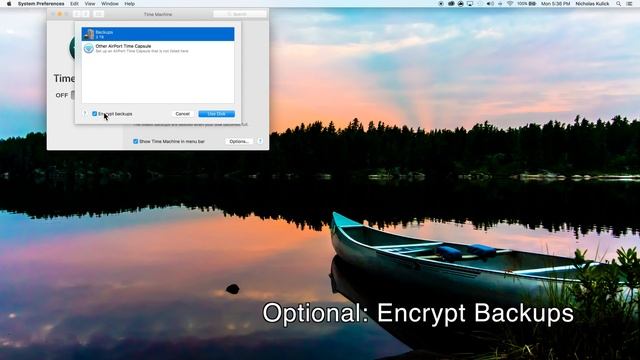Go forward in System Preferences toolbar
This screenshot has width=640, height=360.
coord(85,14)
